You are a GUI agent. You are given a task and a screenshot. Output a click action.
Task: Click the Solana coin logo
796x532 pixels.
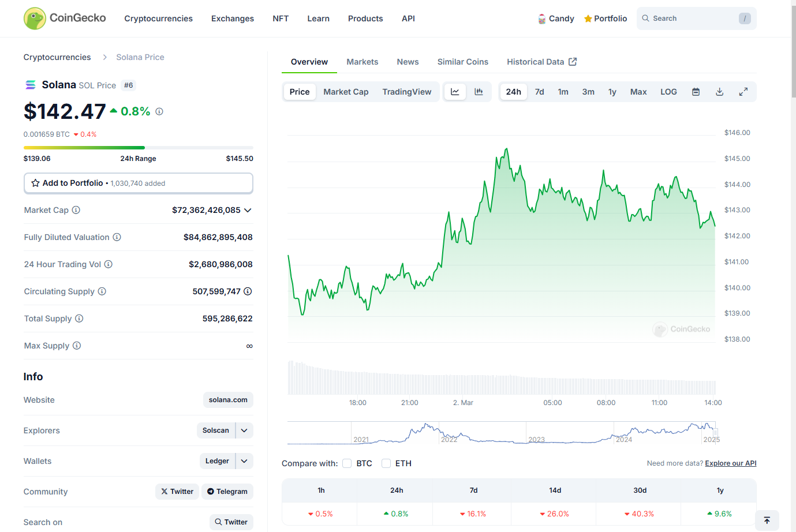click(x=31, y=85)
